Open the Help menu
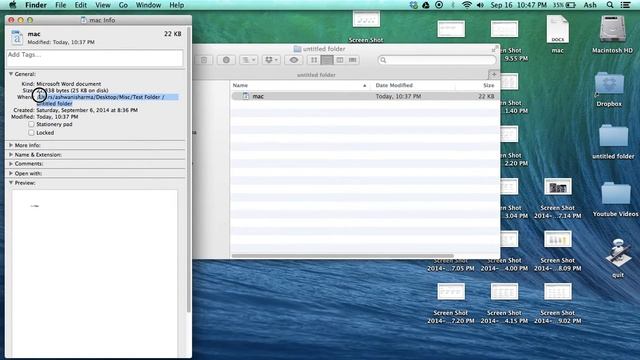The width and height of the screenshot is (640, 360). [176, 5]
